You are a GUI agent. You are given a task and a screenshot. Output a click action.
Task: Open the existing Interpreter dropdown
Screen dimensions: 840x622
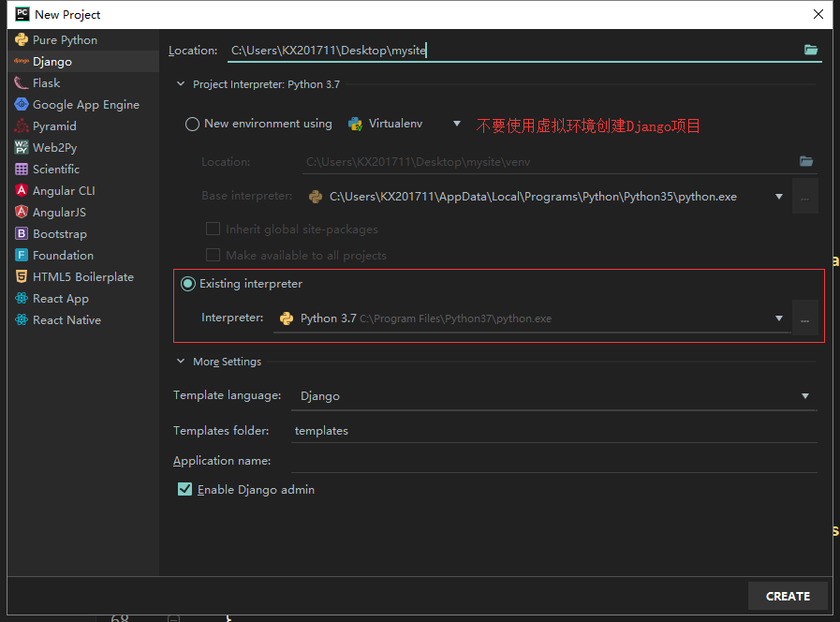click(779, 318)
